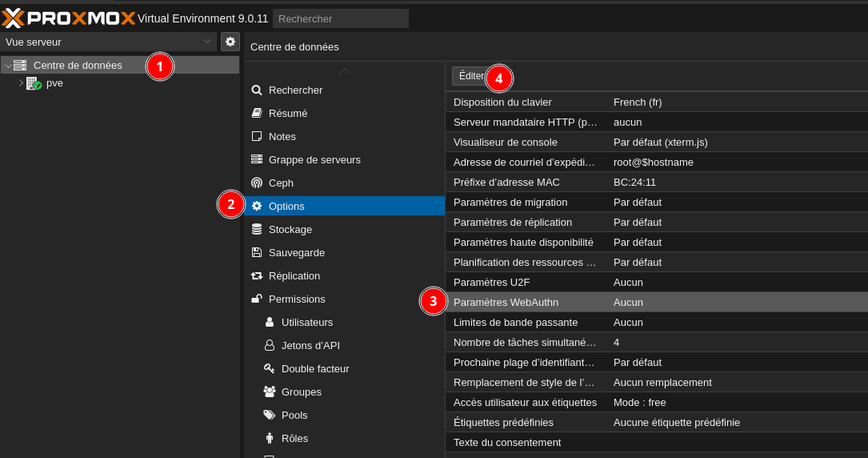Screen dimensions: 868x458
Task: Click the Ceph icon in sidebar
Action: (x=257, y=183)
